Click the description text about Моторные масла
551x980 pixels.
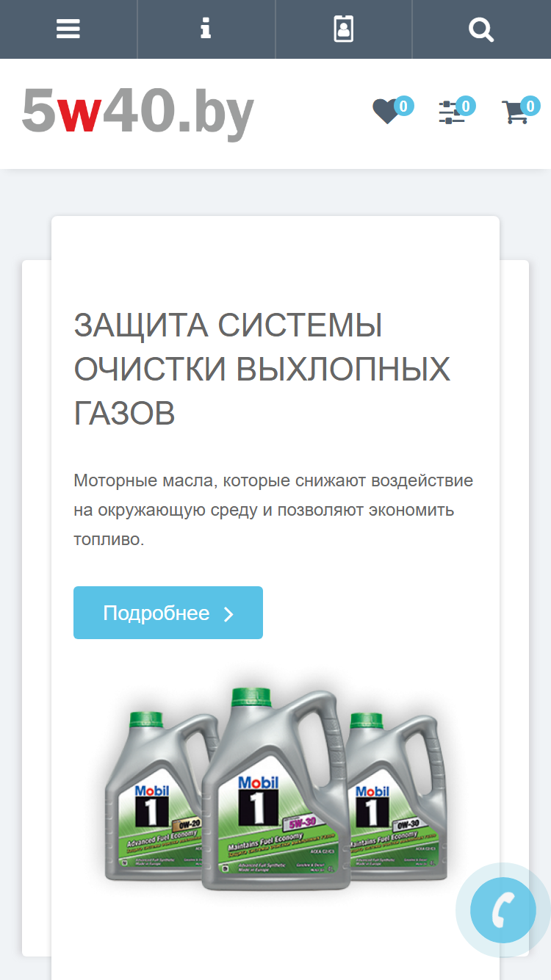pos(273,510)
